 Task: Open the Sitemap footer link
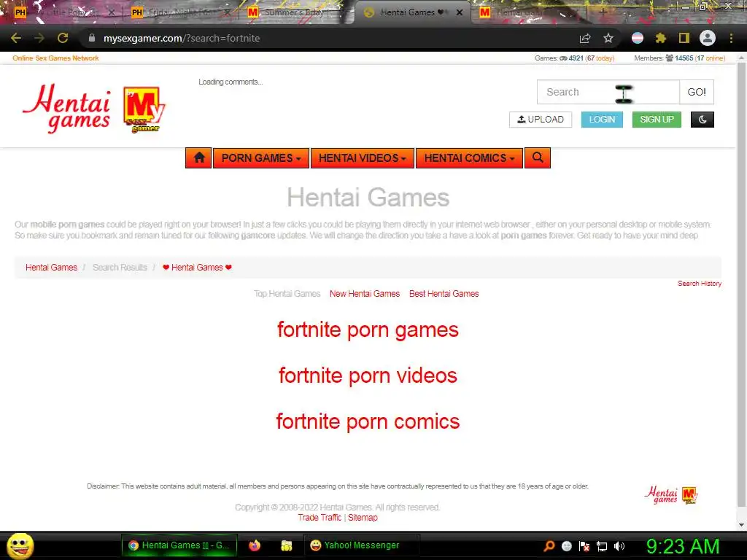click(x=363, y=518)
